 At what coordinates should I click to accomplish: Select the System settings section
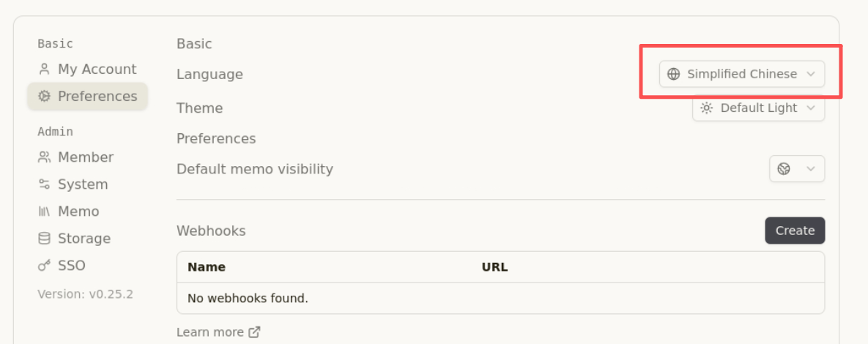pyautogui.click(x=82, y=184)
